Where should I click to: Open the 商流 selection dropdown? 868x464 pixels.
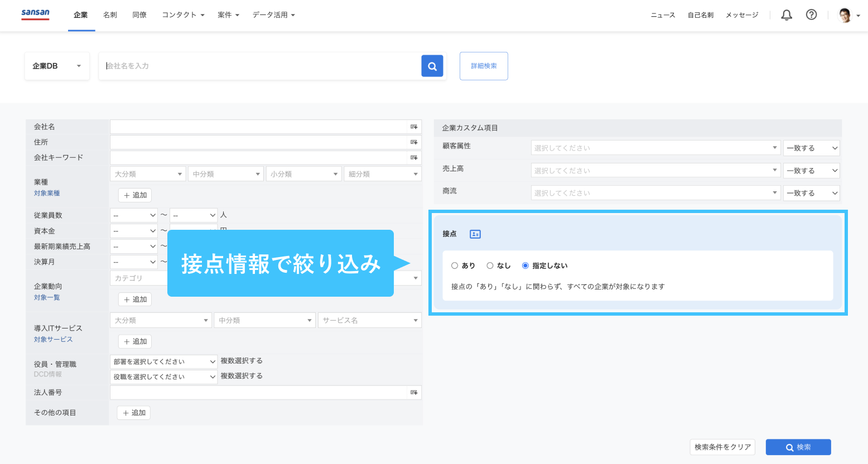[x=655, y=193]
